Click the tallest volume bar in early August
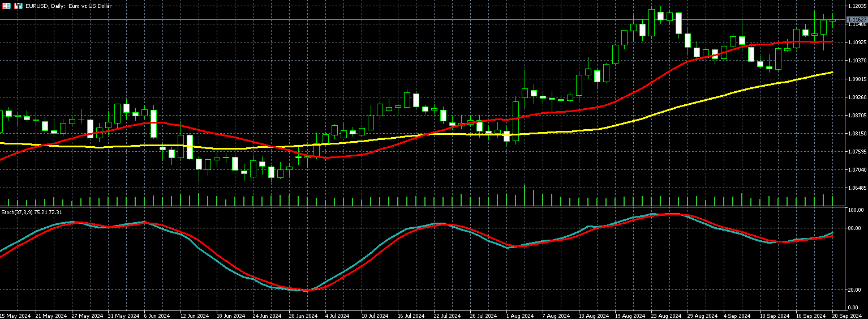The image size is (868, 319). [x=525, y=195]
